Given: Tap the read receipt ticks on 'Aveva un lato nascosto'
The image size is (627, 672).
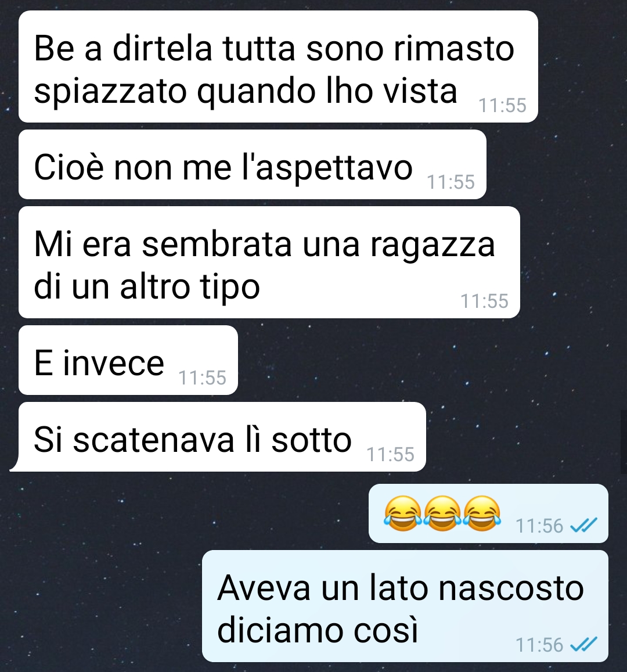Looking at the screenshot, I should click(584, 644).
